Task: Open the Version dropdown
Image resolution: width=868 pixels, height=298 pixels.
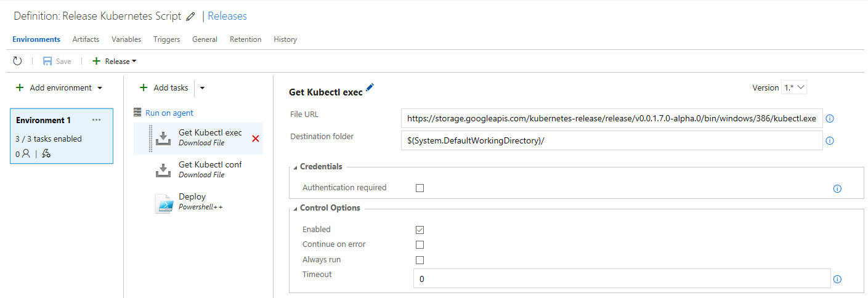Action: tap(793, 87)
